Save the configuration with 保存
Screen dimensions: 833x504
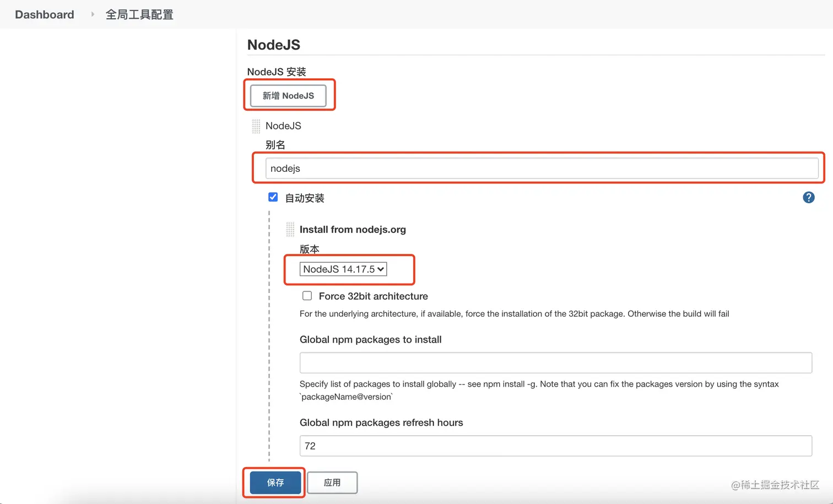(x=275, y=483)
